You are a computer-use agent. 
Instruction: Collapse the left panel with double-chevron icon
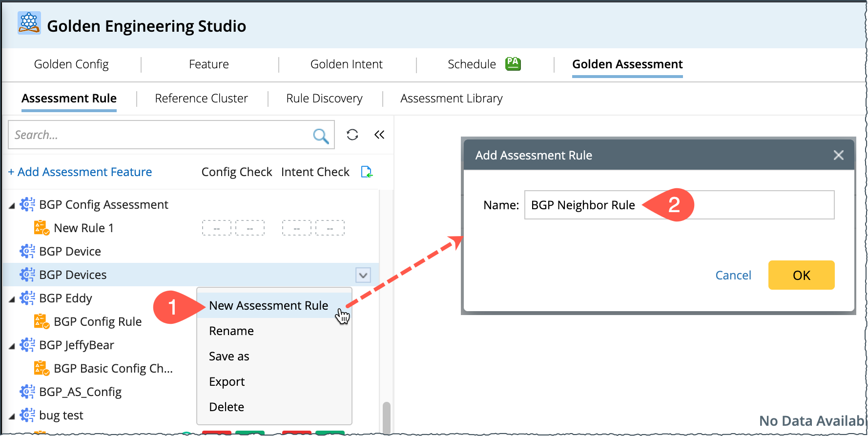pos(379,135)
